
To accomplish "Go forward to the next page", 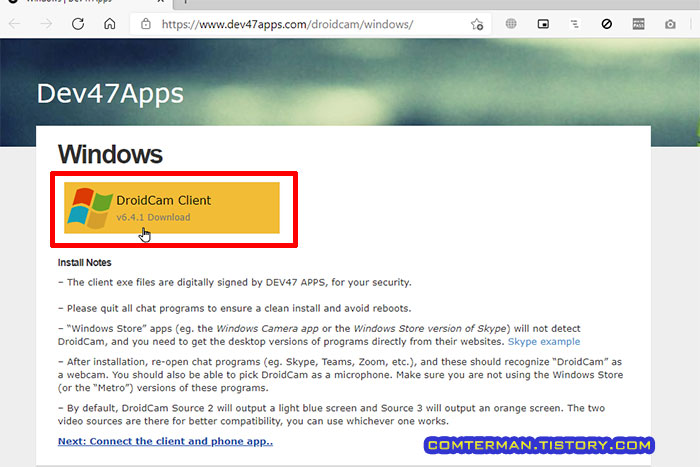I will coord(46,24).
